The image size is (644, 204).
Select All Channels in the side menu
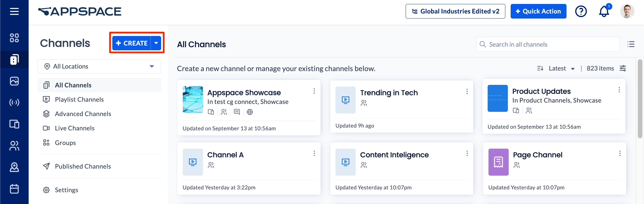(x=99, y=85)
